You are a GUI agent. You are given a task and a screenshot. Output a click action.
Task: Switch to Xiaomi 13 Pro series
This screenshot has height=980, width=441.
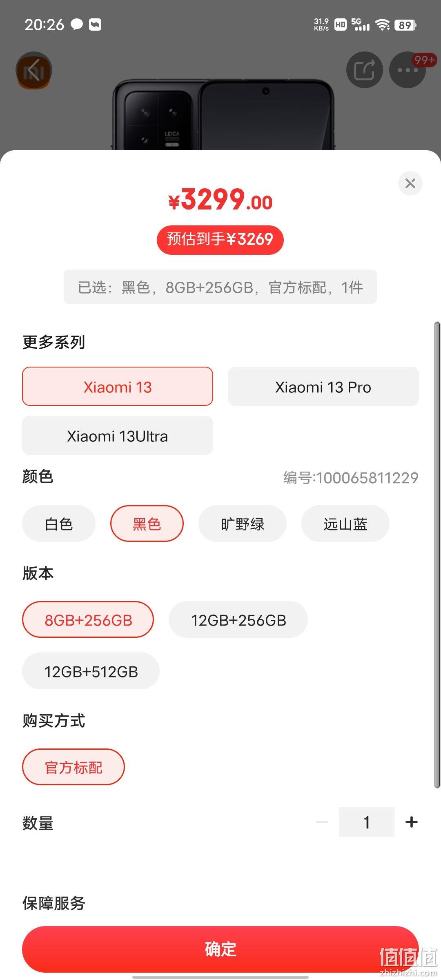(323, 386)
